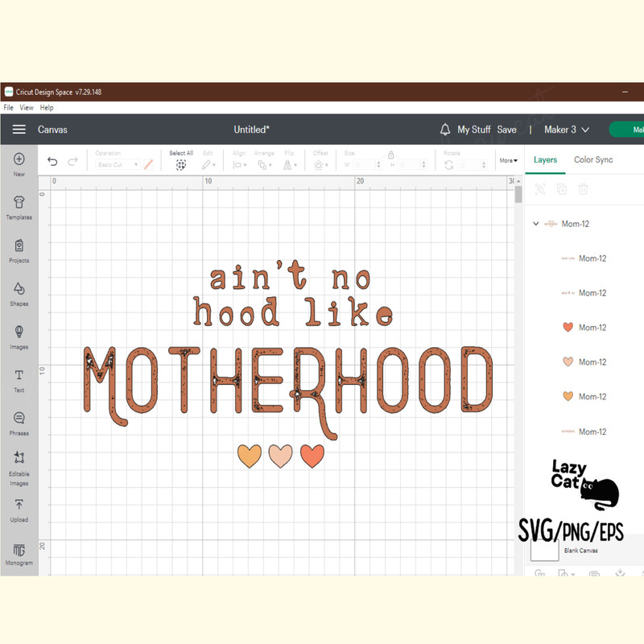
Task: Open the notifications bell
Action: point(445,130)
